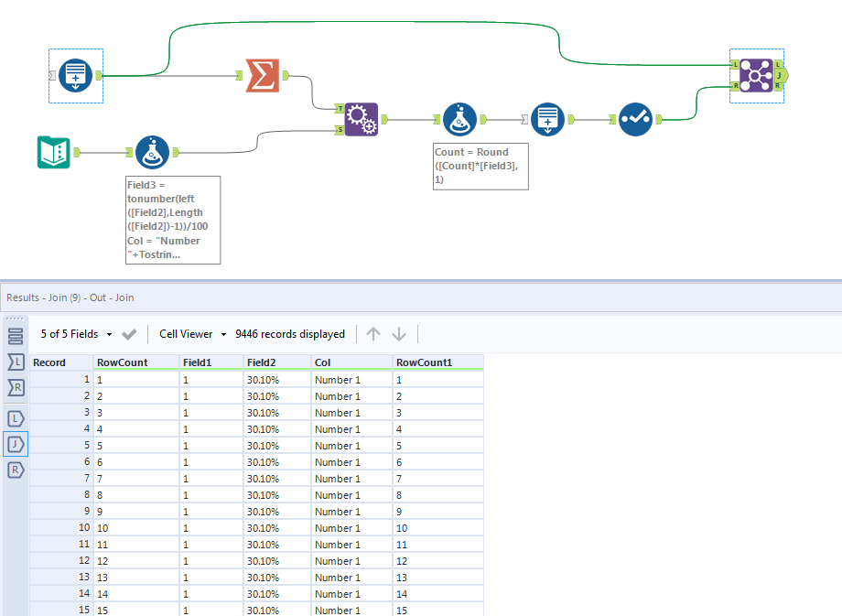
Task: Select the Formula tool with the Field3 expression
Action: point(153,152)
